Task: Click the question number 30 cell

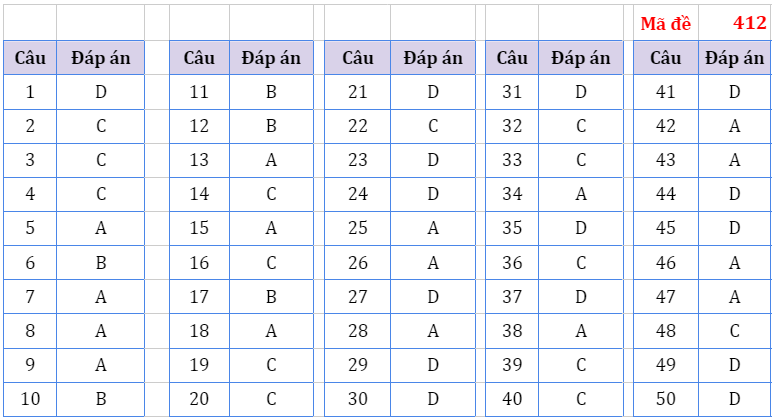Action: coord(358,399)
